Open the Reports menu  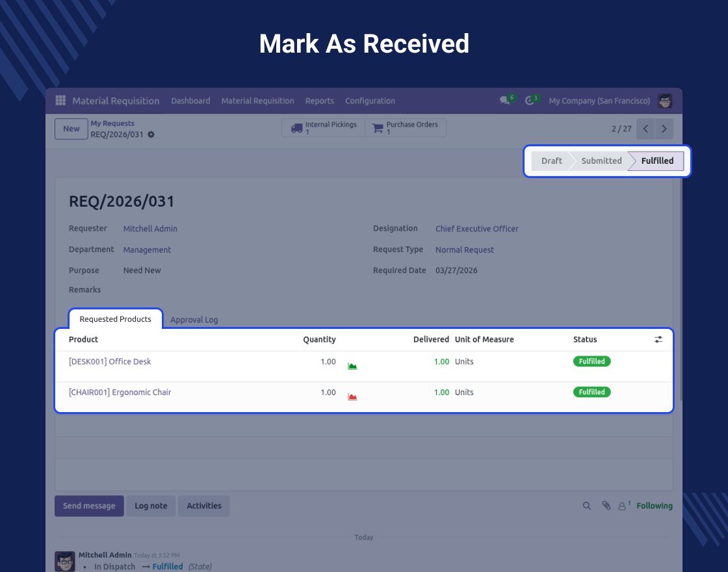point(319,101)
